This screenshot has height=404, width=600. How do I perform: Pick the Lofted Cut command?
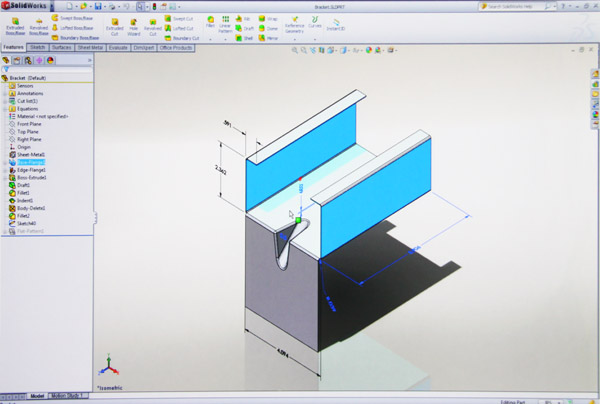pos(179,28)
